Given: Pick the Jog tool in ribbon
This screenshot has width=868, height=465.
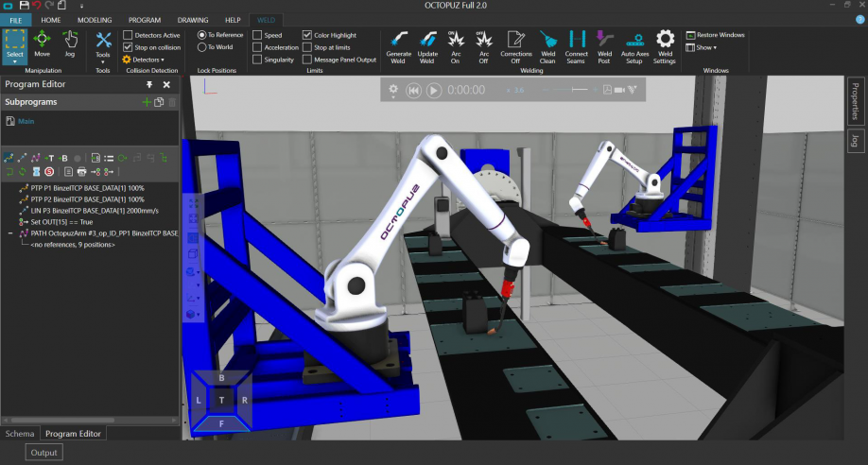Looking at the screenshot, I should click(x=70, y=44).
